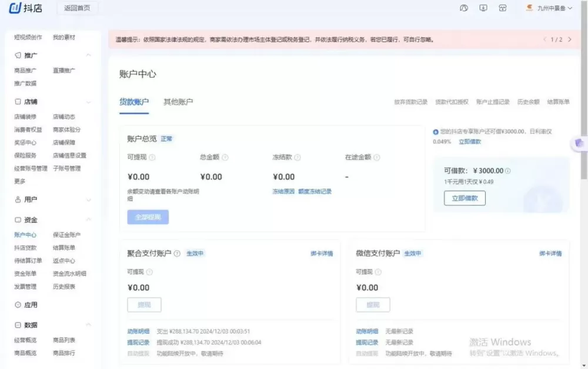This screenshot has width=588, height=369.
Task: Open the 额度冻结记录 link
Action: (x=315, y=191)
